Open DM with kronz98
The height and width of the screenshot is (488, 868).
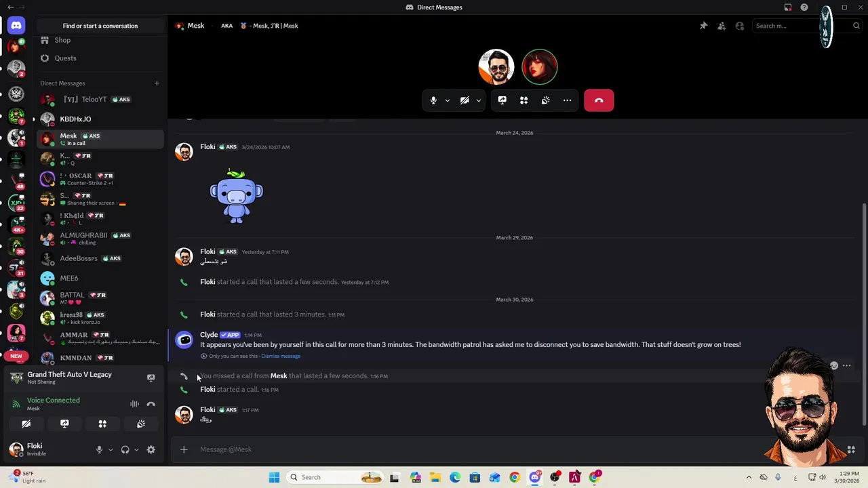[x=100, y=318]
